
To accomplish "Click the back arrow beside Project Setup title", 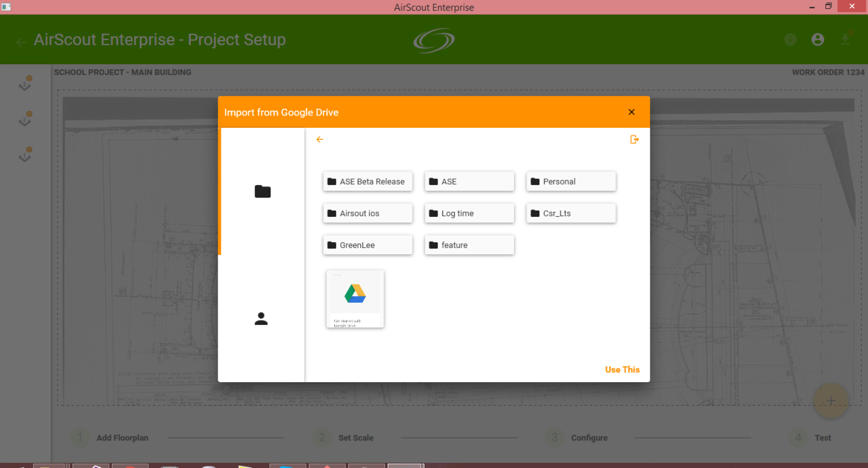I will [21, 42].
